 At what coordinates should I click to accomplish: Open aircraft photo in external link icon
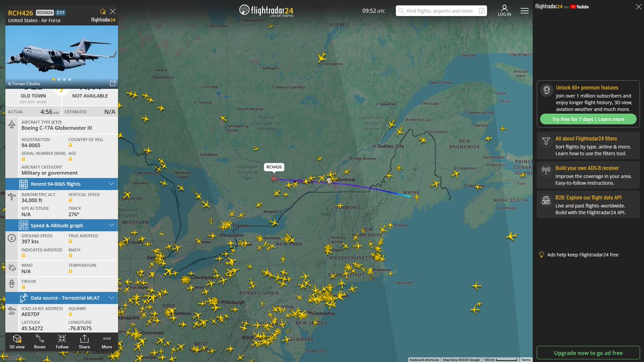point(112,83)
